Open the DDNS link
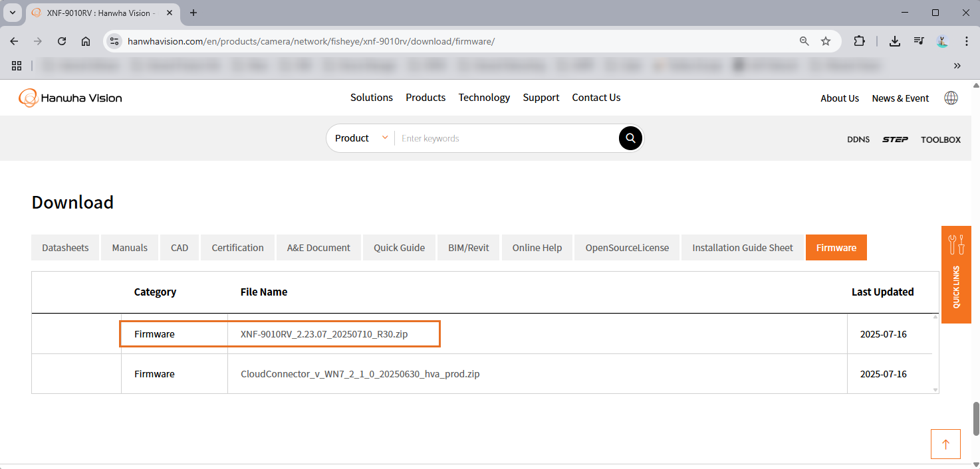980x469 pixels. click(x=858, y=140)
